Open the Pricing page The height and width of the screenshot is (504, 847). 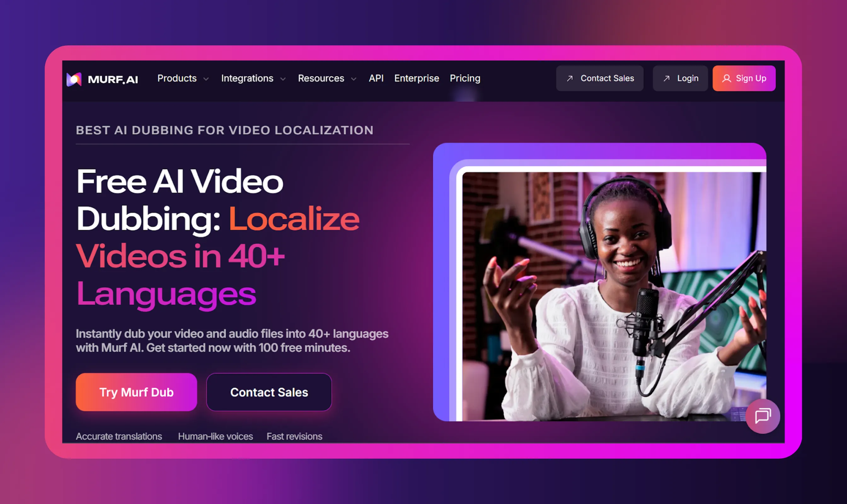pyautogui.click(x=465, y=78)
